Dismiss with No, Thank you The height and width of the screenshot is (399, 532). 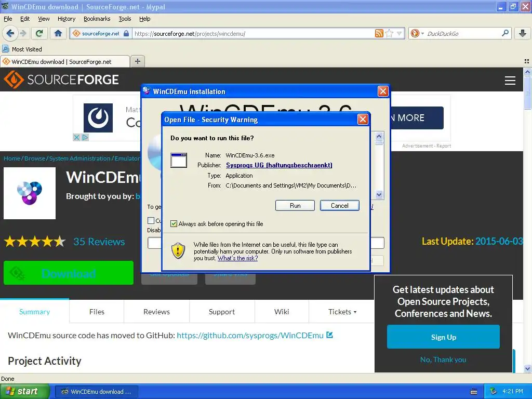click(443, 360)
